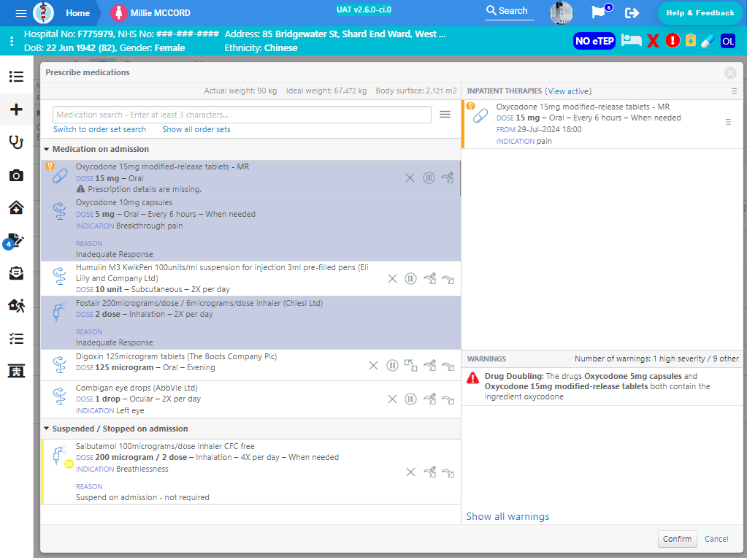Click the hospital logo icon in the header
The width and height of the screenshot is (747, 560).
click(43, 13)
